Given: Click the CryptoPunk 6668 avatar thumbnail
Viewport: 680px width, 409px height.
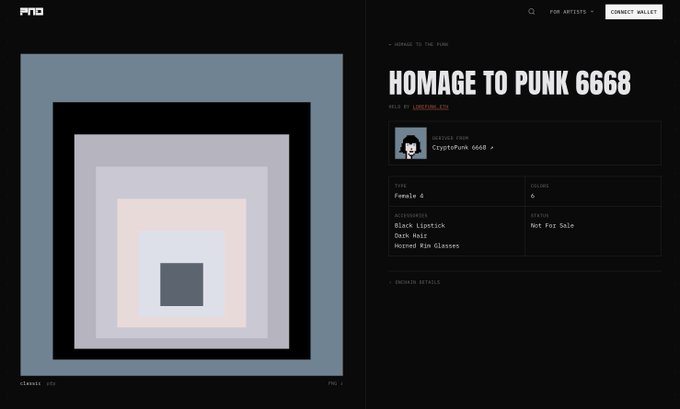Looking at the screenshot, I should pos(411,143).
